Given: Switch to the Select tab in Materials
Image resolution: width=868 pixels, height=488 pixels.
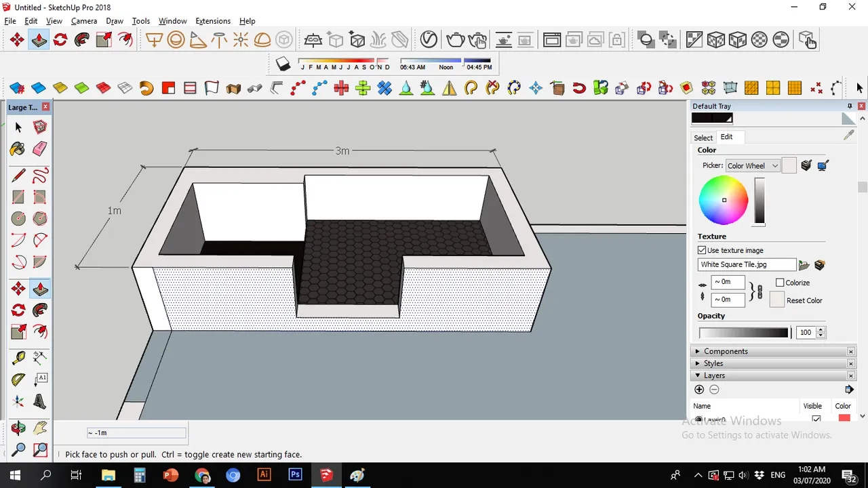Looking at the screenshot, I should pyautogui.click(x=703, y=138).
